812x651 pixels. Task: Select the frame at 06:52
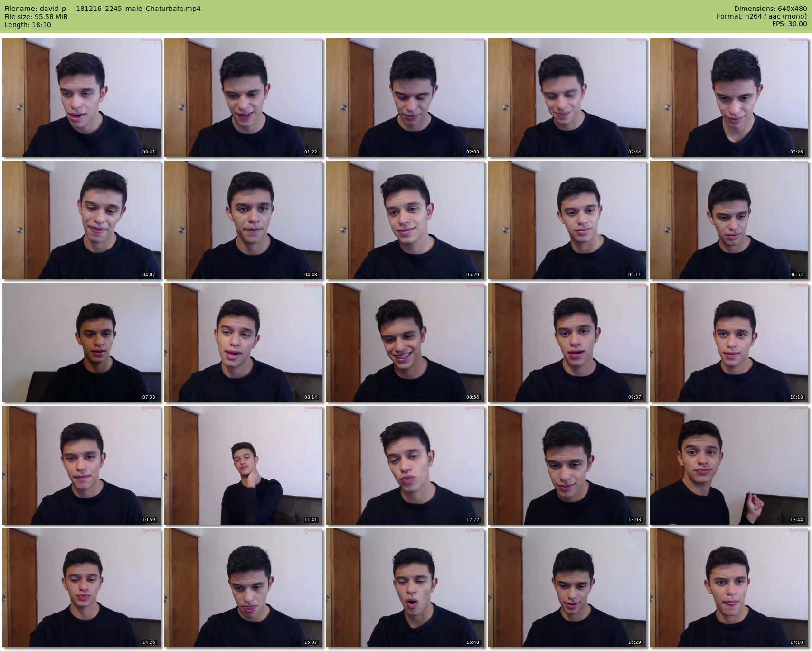tap(729, 220)
